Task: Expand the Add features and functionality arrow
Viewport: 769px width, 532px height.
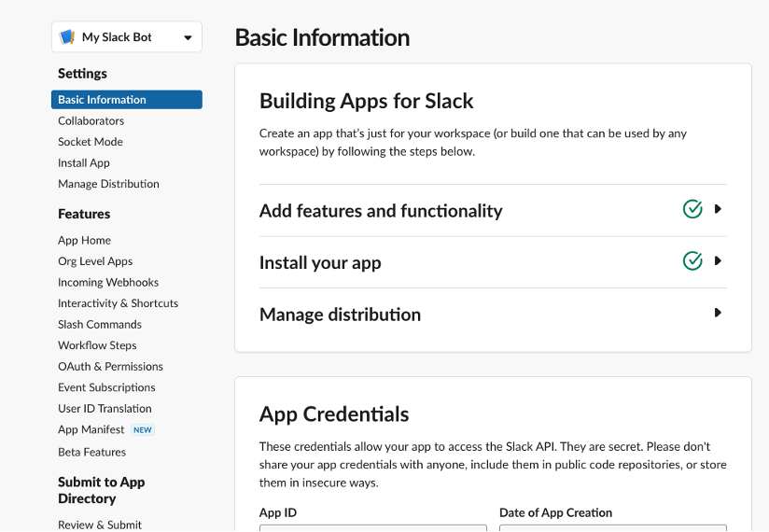Action: click(x=718, y=209)
